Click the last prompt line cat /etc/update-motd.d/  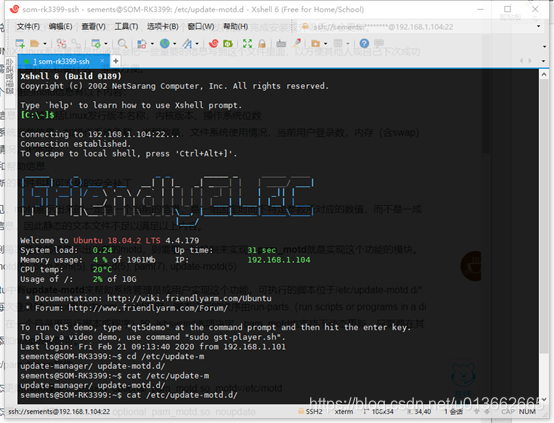(x=129, y=395)
